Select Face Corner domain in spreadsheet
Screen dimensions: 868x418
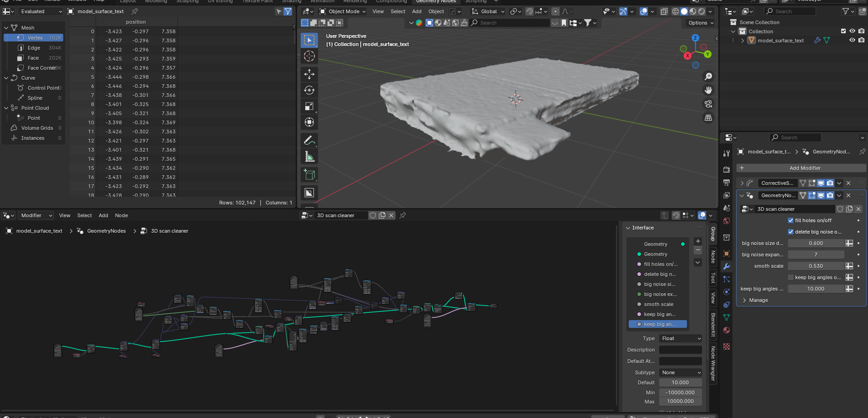(34, 68)
